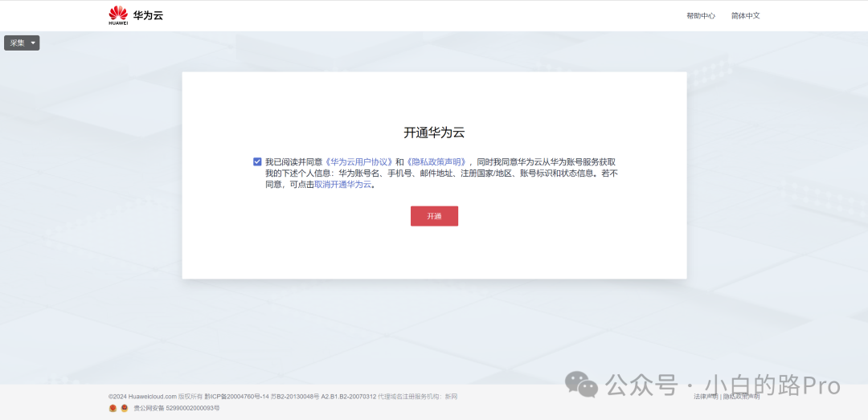This screenshot has width=868, height=420.
Task: Open the 《隐私政策声明》 link
Action: (x=436, y=161)
